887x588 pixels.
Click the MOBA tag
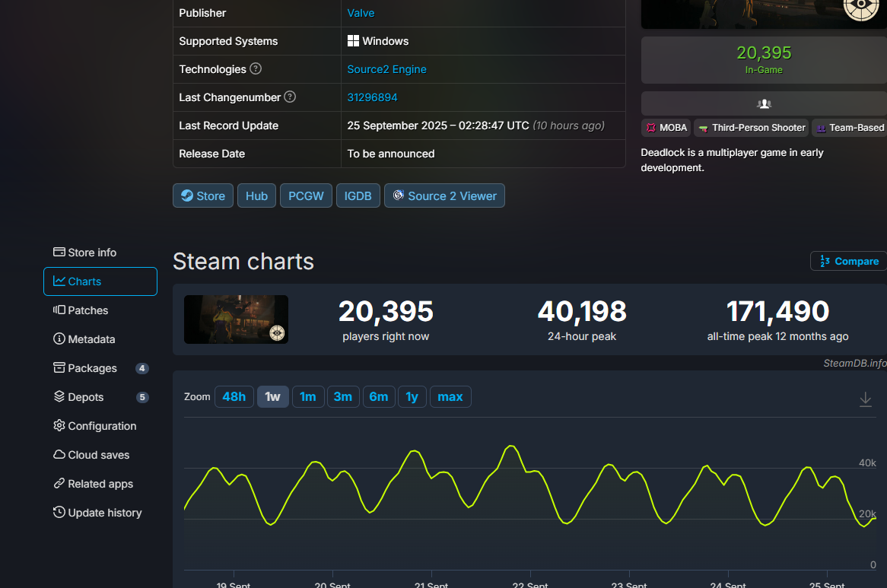click(x=666, y=128)
